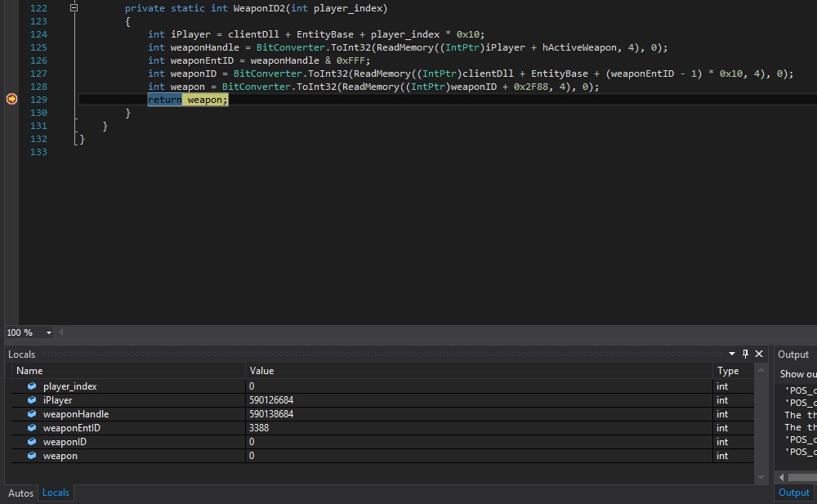Click the editor horizontal scrollbar left arrow
Viewport: 817px width, 504px height.
(x=60, y=332)
